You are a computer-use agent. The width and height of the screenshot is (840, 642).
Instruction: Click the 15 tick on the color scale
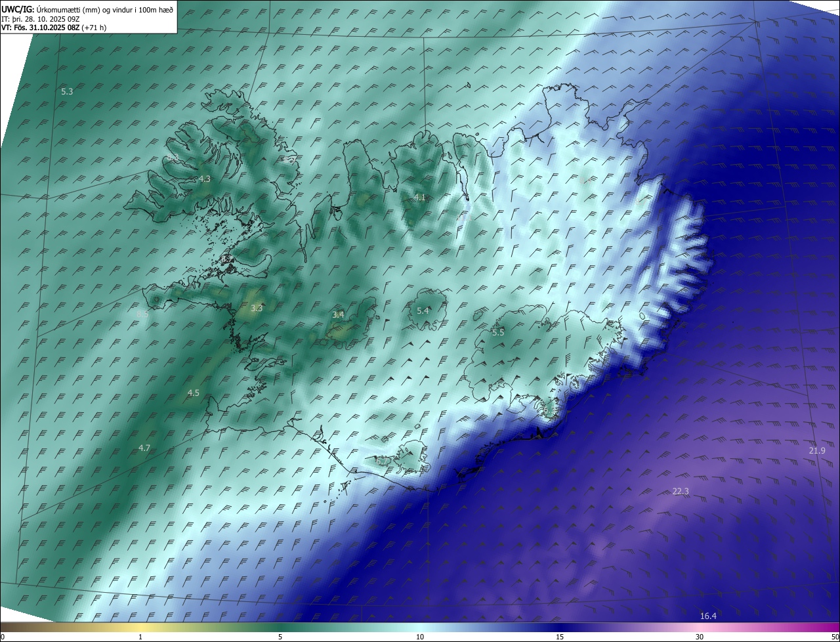click(560, 637)
